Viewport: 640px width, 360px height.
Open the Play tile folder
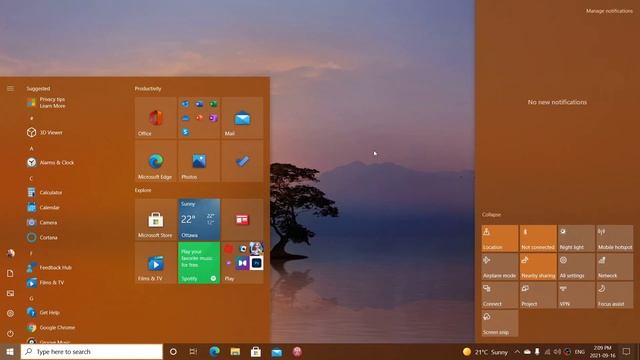tap(242, 263)
